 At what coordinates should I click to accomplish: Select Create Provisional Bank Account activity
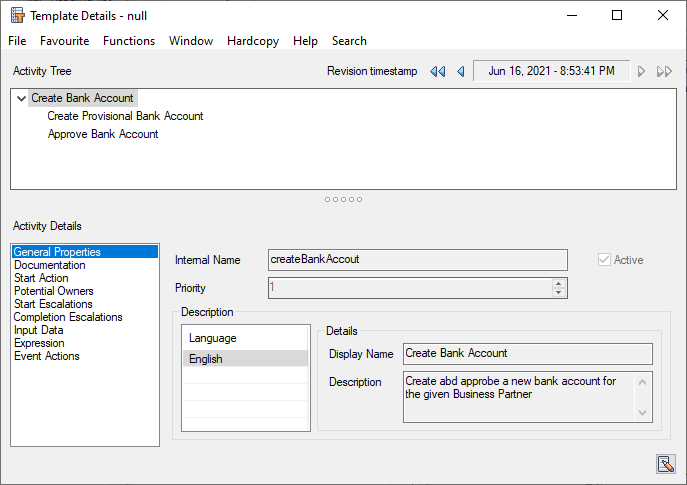click(x=125, y=116)
